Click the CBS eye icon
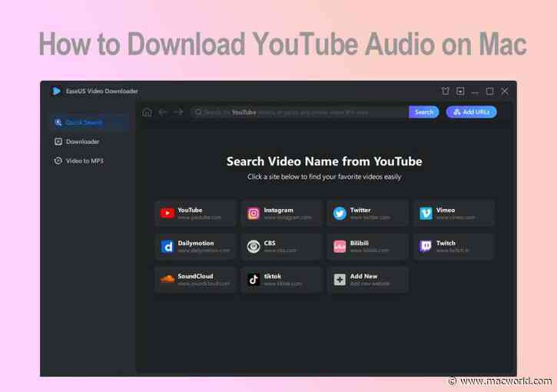 [254, 246]
